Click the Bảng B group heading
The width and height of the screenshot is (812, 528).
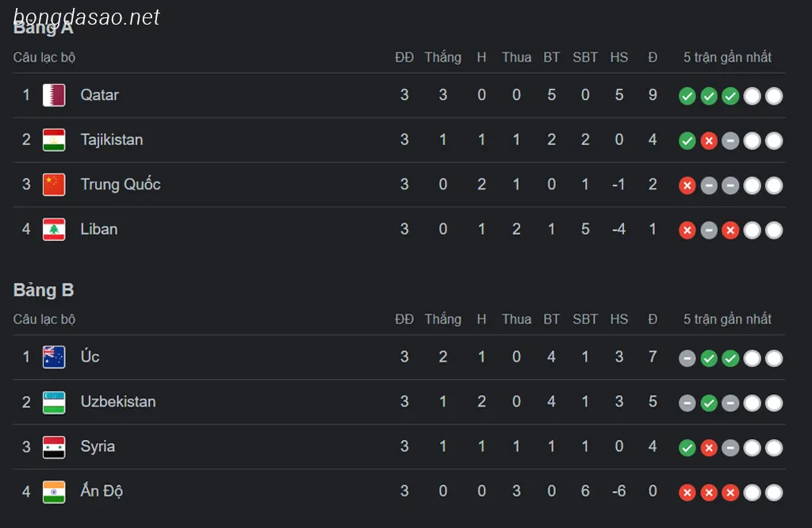pyautogui.click(x=44, y=290)
